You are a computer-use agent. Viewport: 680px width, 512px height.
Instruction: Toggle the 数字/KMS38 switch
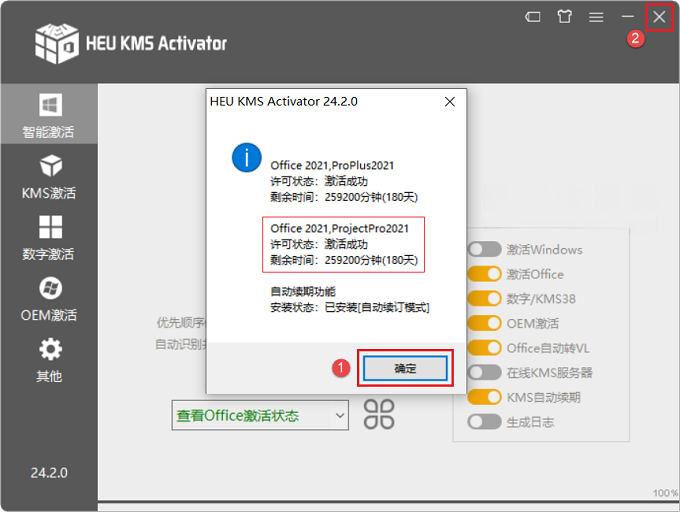(x=484, y=299)
